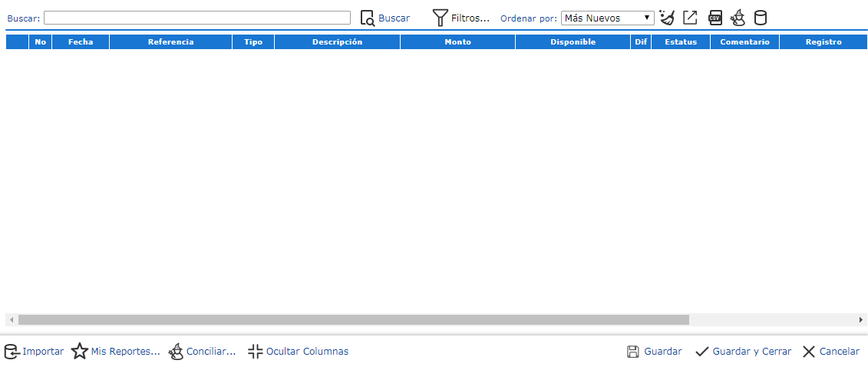Click the database cylinder icon
The width and height of the screenshot is (868, 367).
pos(761,18)
